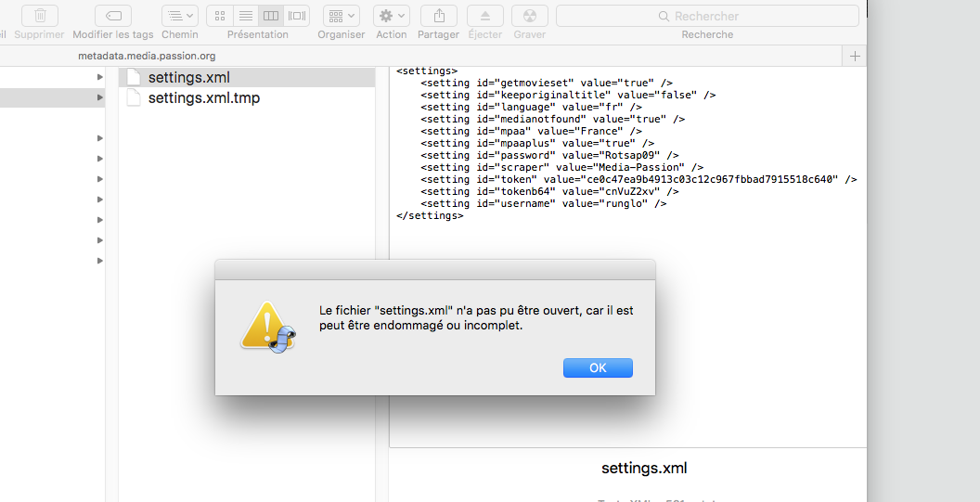Click the Supprimer trash icon
This screenshot has width=980, height=502.
click(x=40, y=16)
